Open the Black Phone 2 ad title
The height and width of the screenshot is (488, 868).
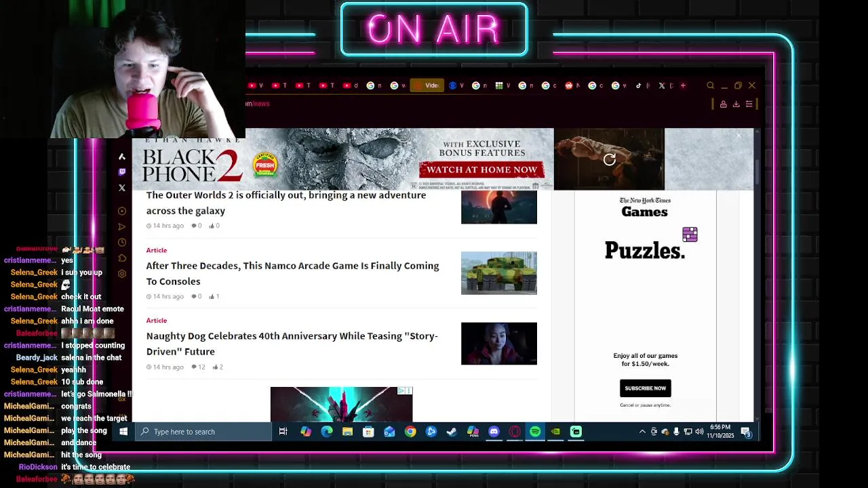coord(192,165)
